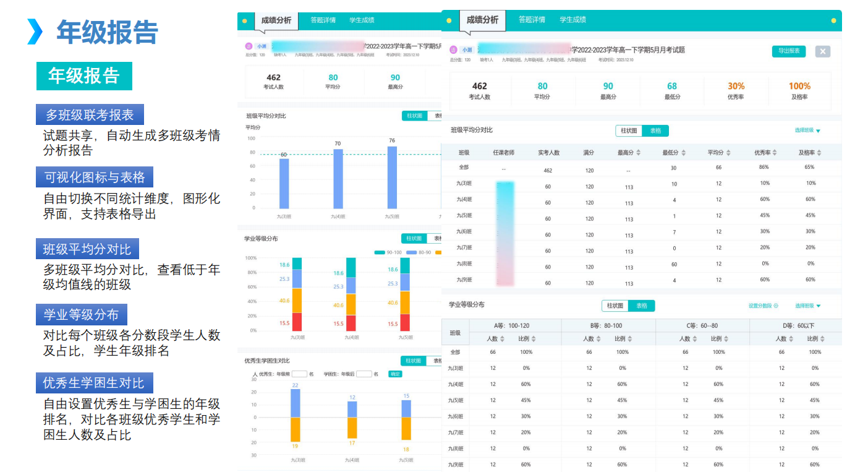Open 选择班级 dropdown beside 设置分数段
The width and height of the screenshot is (868, 472).
pyautogui.click(x=807, y=306)
